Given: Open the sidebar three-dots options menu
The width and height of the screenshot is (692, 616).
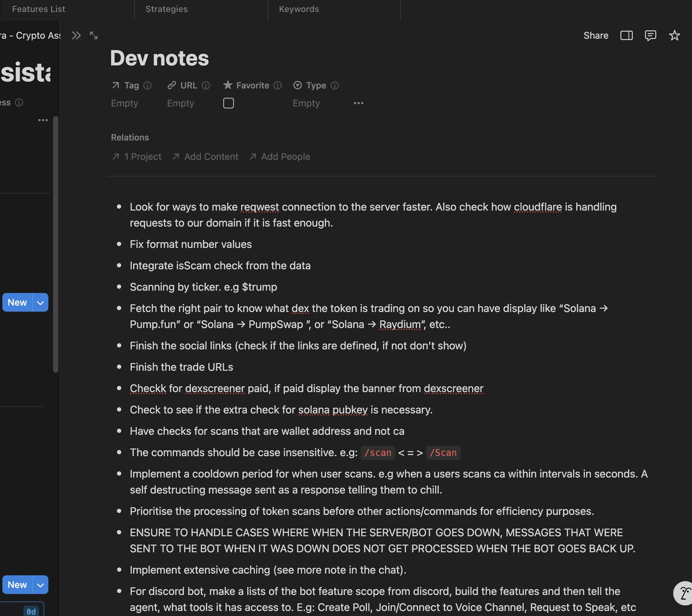Looking at the screenshot, I should [x=43, y=120].
